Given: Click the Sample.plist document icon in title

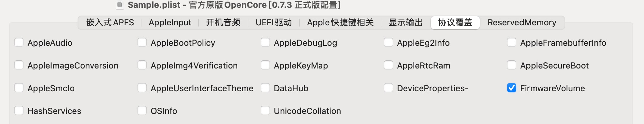Looking at the screenshot, I should (120, 5).
